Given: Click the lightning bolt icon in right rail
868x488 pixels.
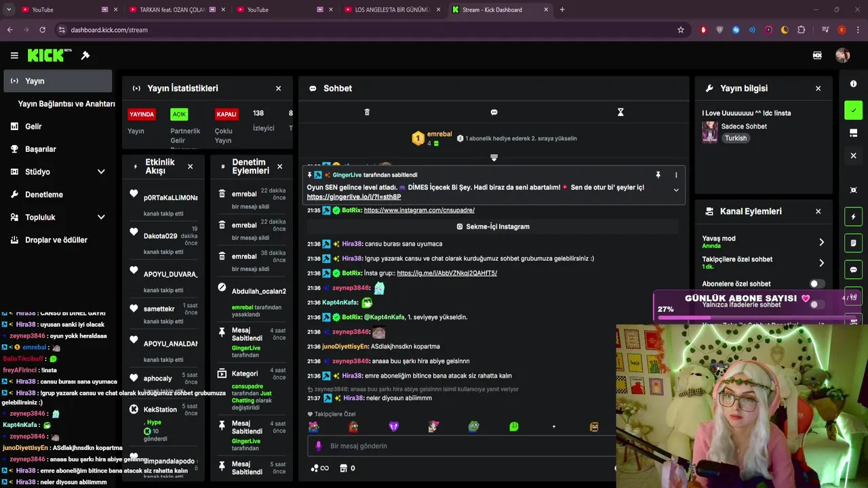Looking at the screenshot, I should tap(853, 217).
